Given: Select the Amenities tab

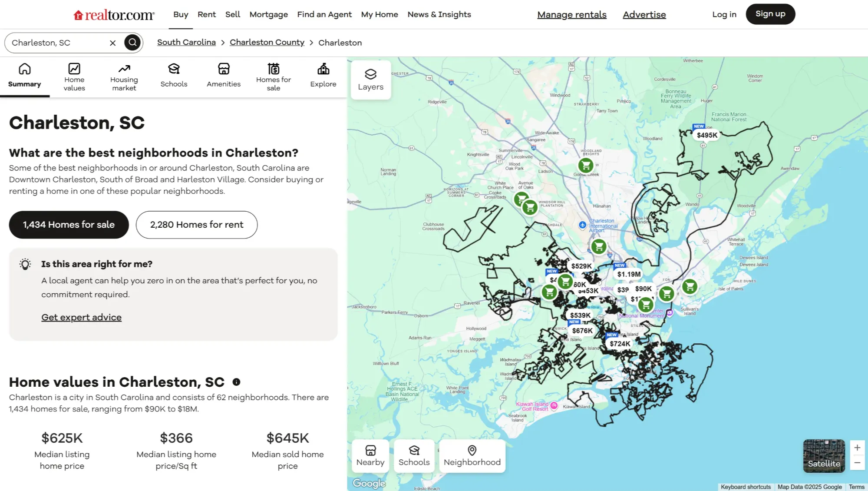Looking at the screenshot, I should click(224, 77).
